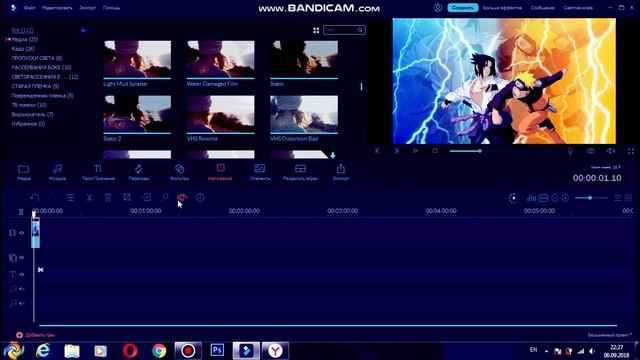
Task: Open the audio mixer icon
Action: click(531, 198)
